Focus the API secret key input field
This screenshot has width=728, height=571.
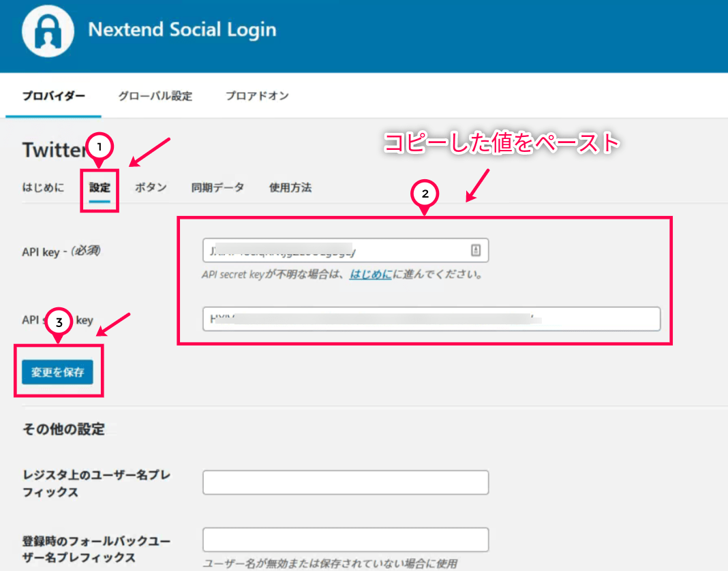431,319
